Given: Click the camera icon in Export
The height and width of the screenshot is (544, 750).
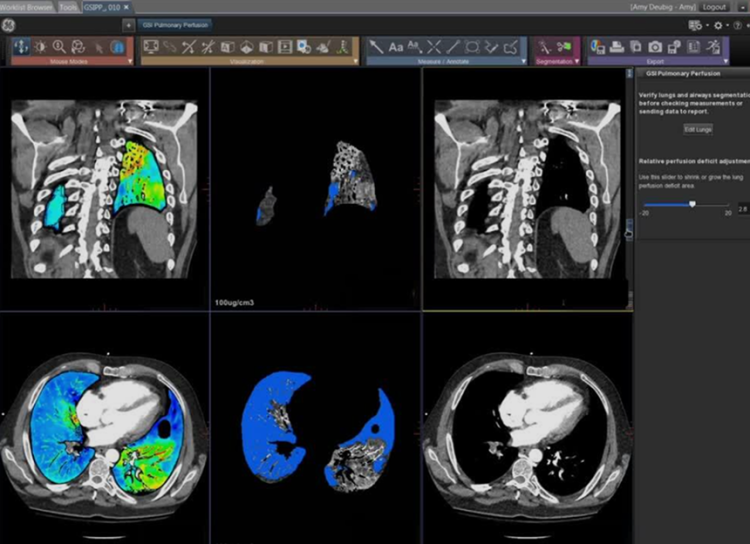Looking at the screenshot, I should tap(655, 47).
